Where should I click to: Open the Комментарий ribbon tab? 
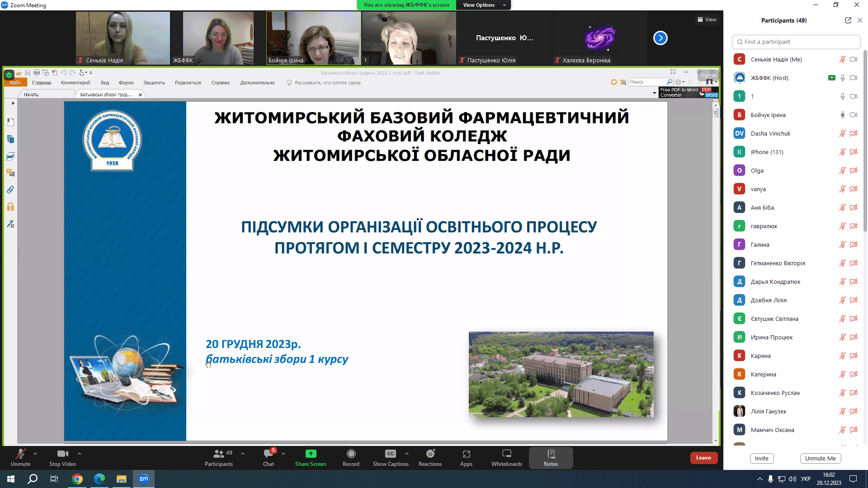coord(75,83)
